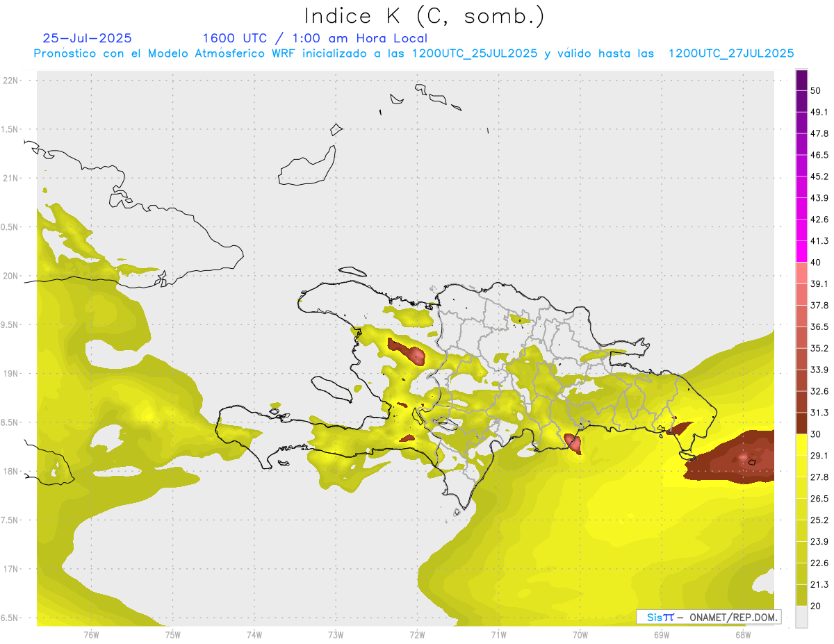Viewport: 834px width, 644px height.
Task: Click "1600 UTC / 1:00 am Hora Local"
Action: click(315, 38)
